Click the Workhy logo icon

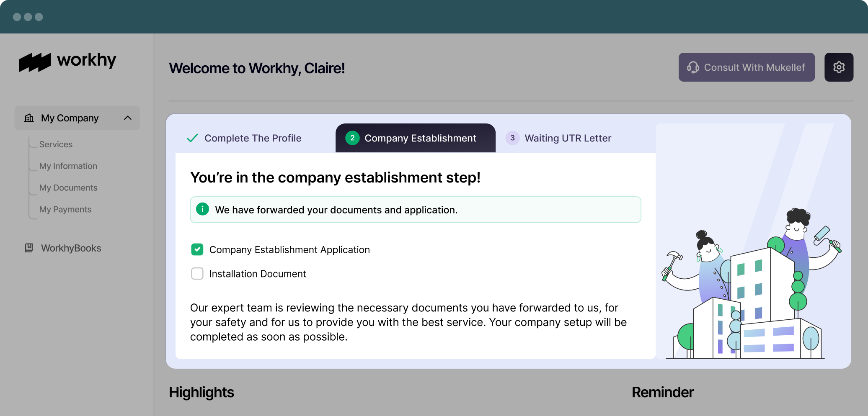click(x=35, y=62)
